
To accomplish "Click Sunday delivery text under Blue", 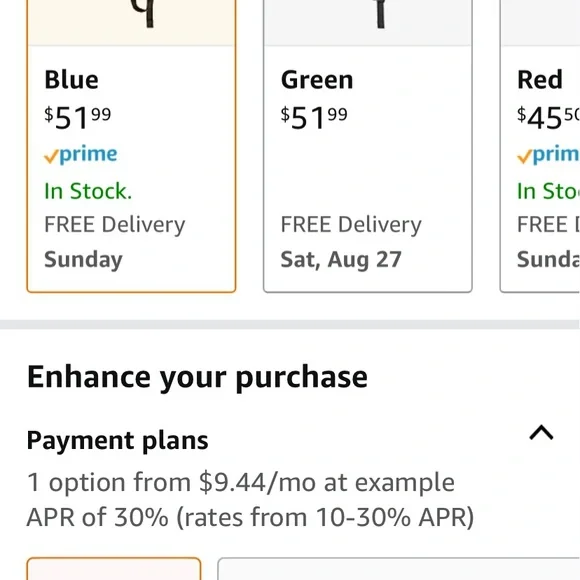I will [83, 260].
